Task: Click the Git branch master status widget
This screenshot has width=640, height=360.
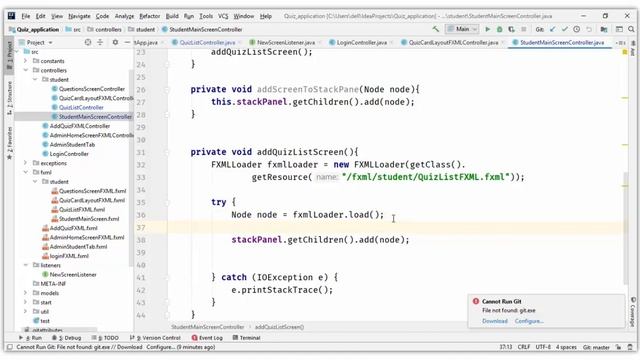Action: [x=596, y=347]
